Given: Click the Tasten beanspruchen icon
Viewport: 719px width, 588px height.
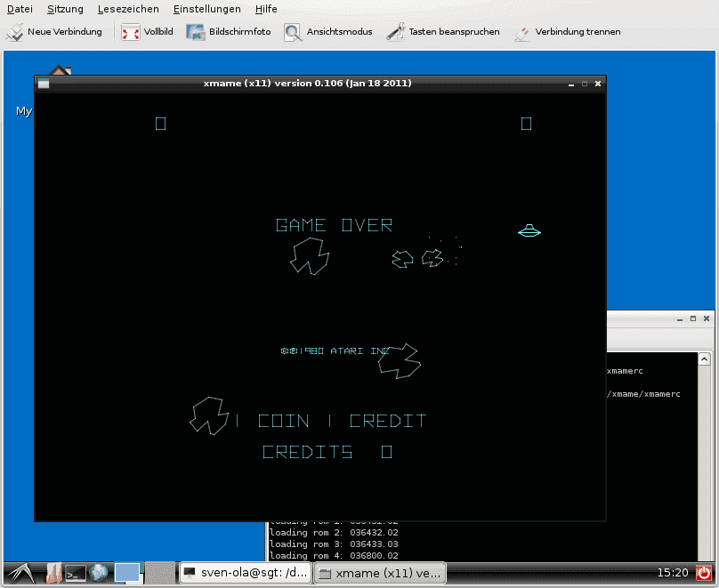Looking at the screenshot, I should (395, 32).
